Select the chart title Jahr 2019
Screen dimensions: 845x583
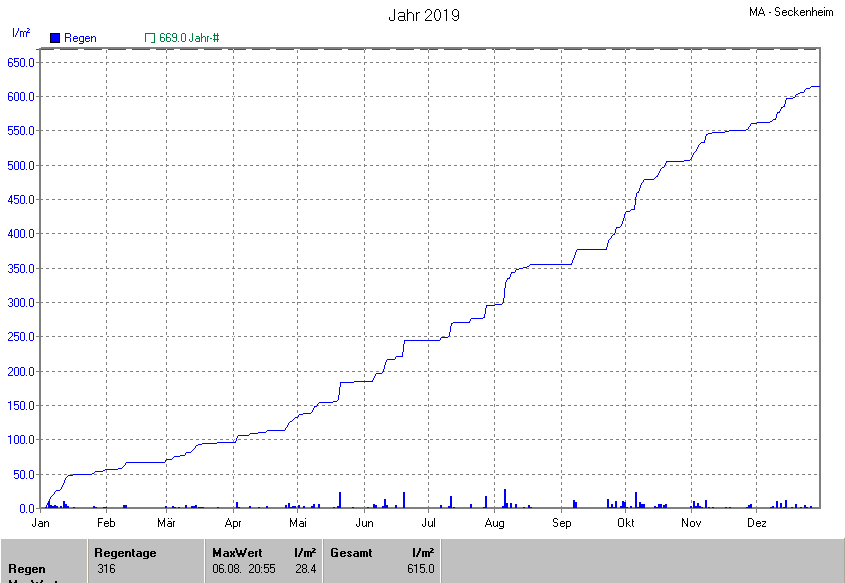[424, 16]
